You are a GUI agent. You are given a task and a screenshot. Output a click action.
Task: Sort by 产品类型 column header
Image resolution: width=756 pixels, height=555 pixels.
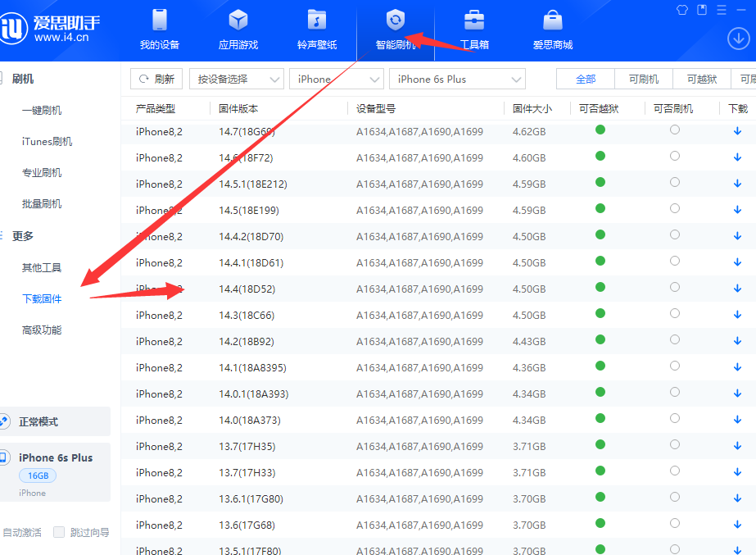[x=156, y=108]
